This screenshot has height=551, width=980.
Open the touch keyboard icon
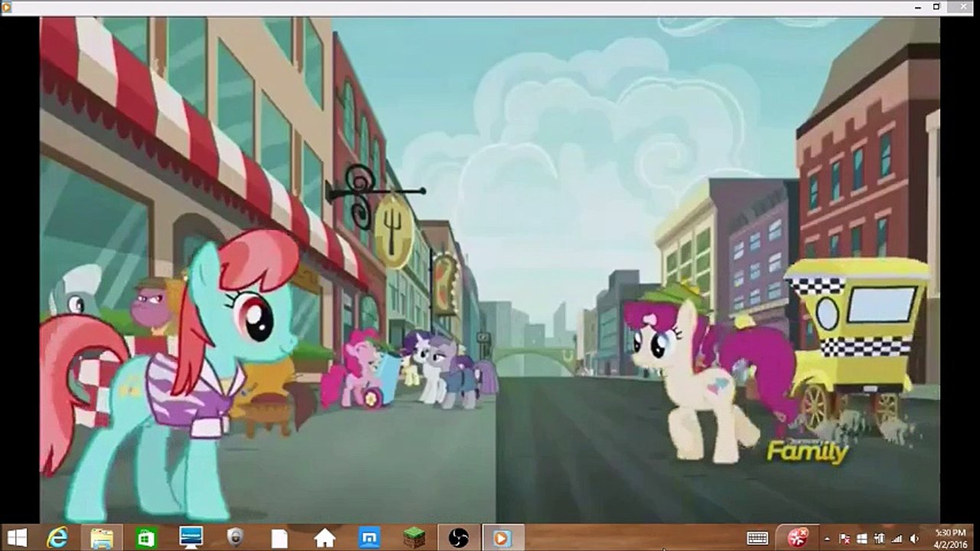point(757,538)
